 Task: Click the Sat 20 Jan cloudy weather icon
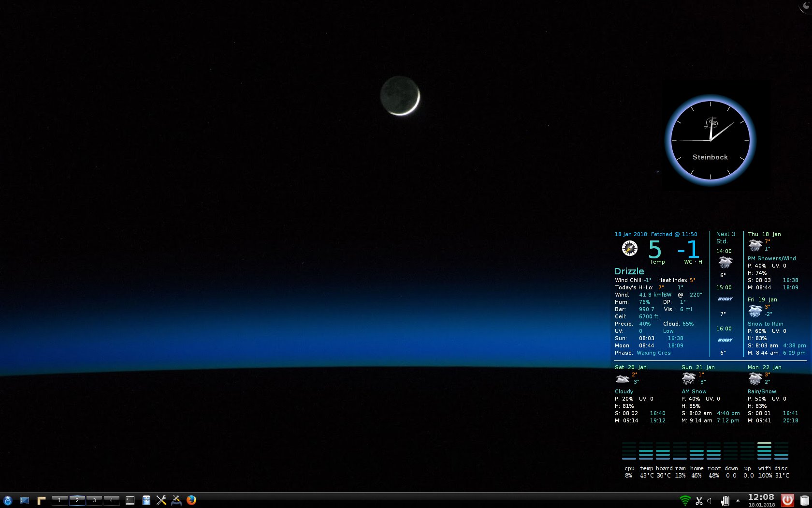[622, 379]
